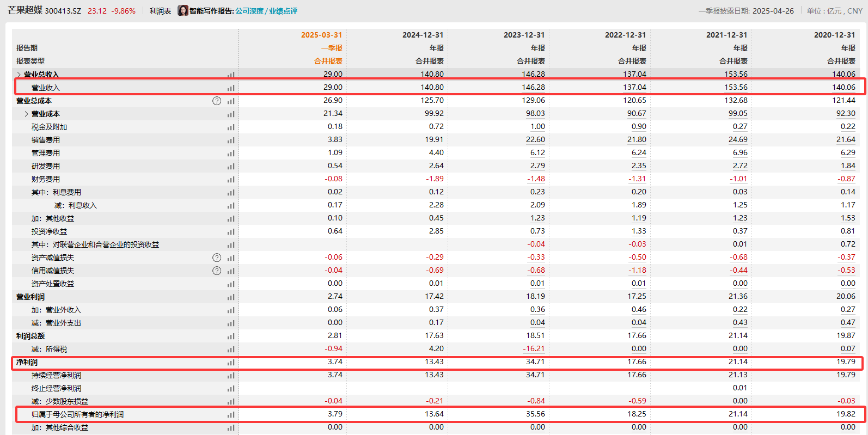Click help icon next to 资产减值损失
The width and height of the screenshot is (868, 435).
coord(217,258)
